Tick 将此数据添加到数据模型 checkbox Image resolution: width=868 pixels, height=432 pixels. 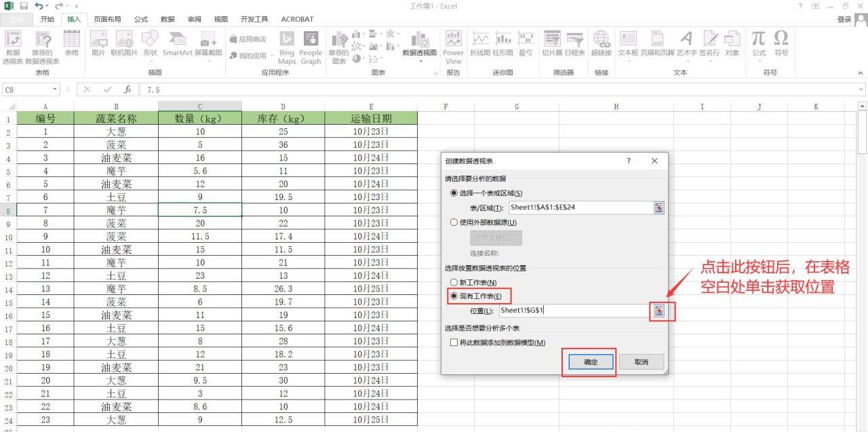click(x=454, y=342)
